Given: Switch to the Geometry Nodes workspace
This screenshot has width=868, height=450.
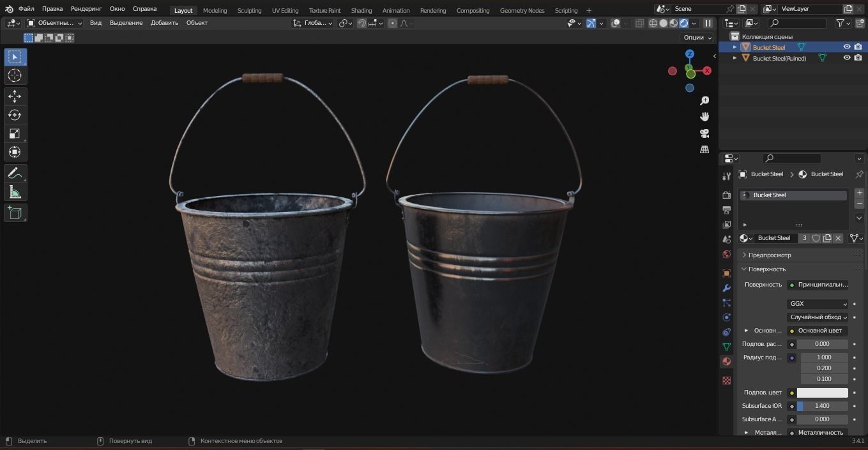Looking at the screenshot, I should pos(522,10).
